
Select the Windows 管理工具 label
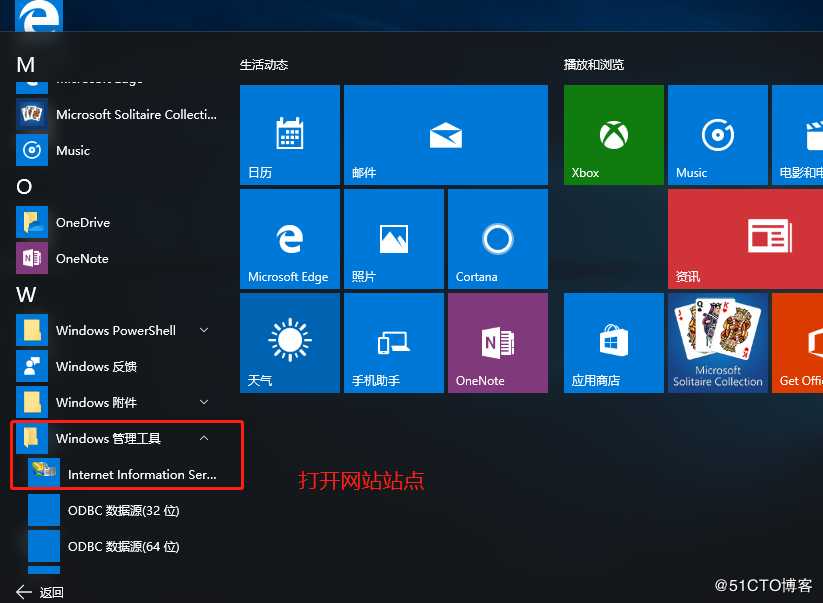tap(109, 438)
